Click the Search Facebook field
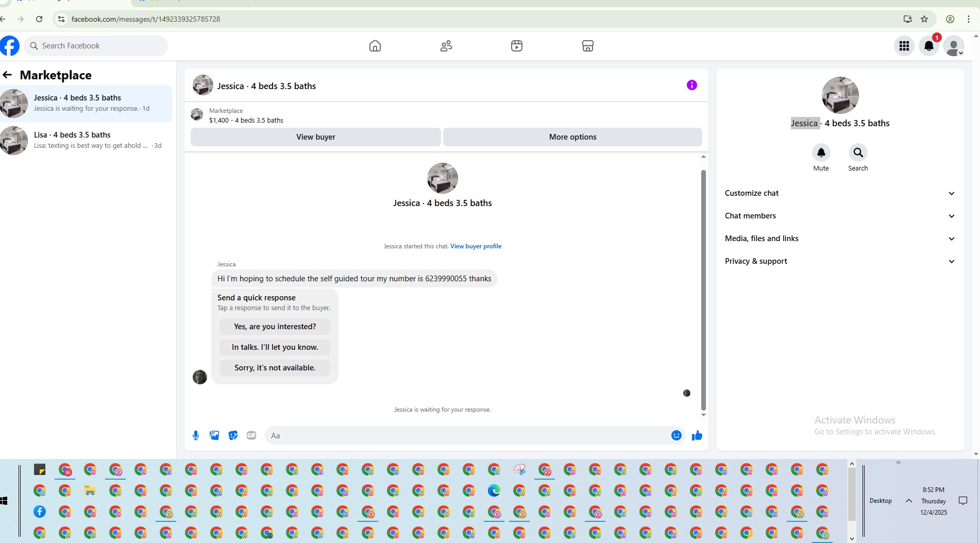The height and width of the screenshot is (543, 980). click(96, 46)
